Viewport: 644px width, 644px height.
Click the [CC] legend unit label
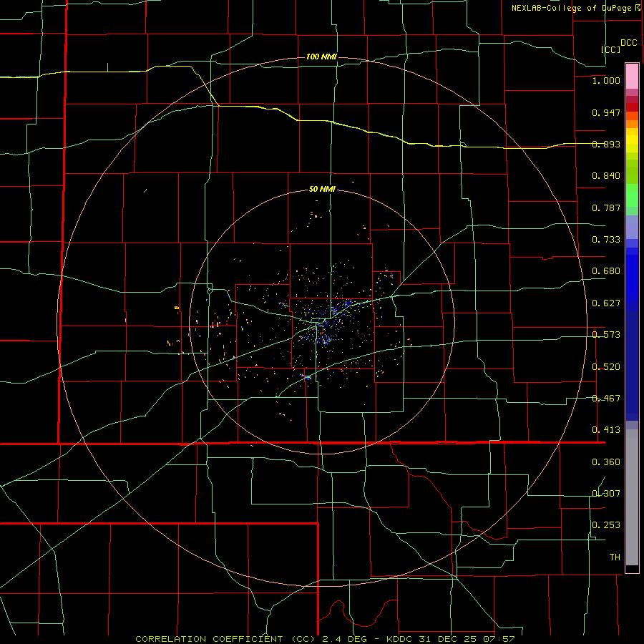click(x=610, y=49)
